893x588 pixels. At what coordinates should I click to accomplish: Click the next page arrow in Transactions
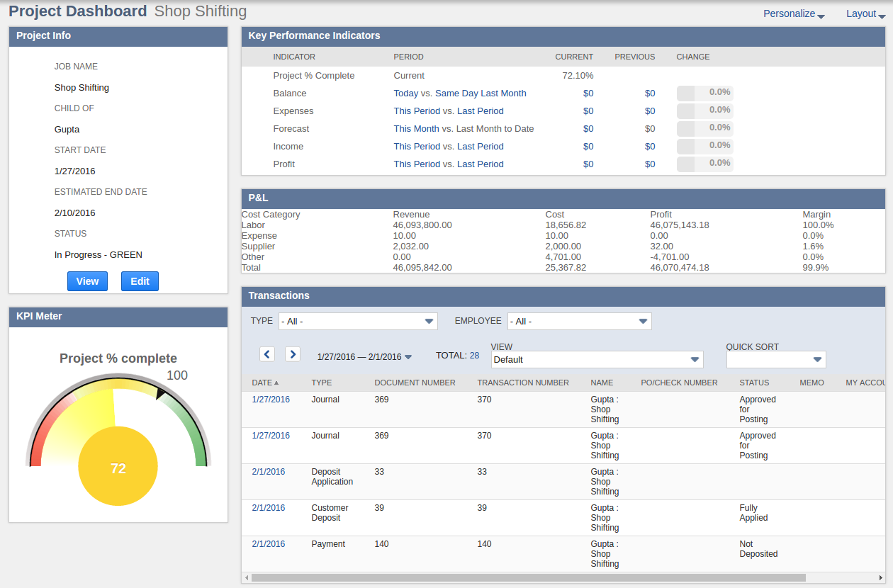click(x=292, y=354)
